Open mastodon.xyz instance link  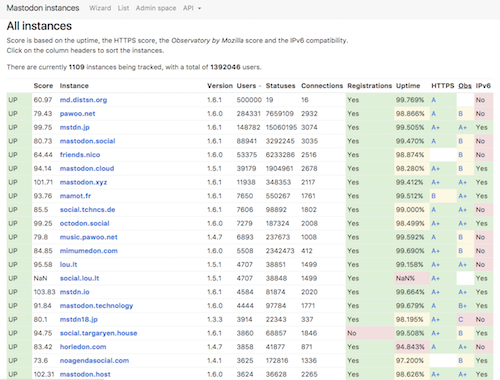[83, 182]
